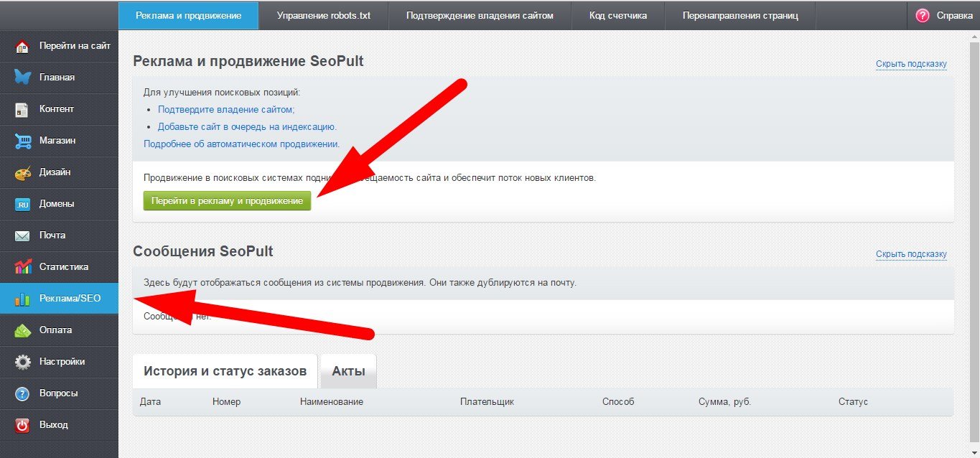Click the question mark Вопросы icon
Viewport: 980px width, 458px height.
pos(23,393)
